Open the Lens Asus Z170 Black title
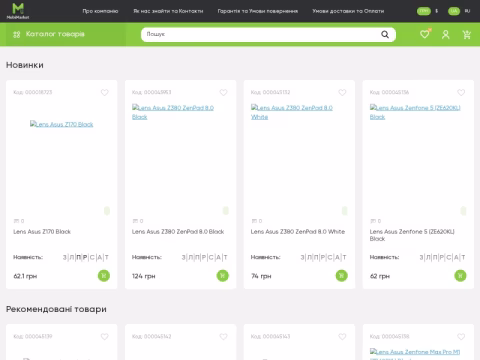480x360 pixels. pos(42,232)
